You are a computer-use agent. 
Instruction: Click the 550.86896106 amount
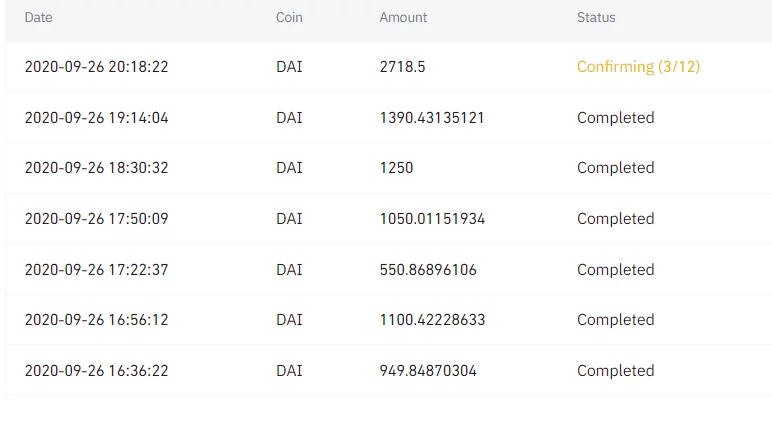(x=428, y=270)
